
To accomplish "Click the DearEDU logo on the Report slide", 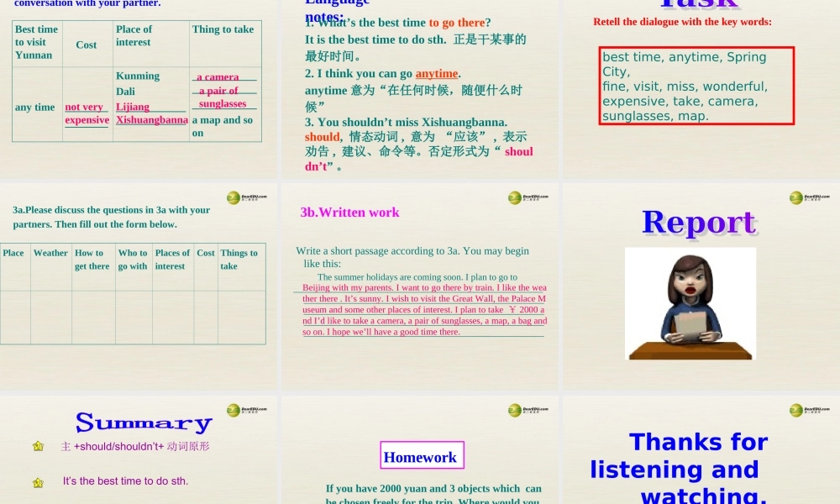I will [795, 198].
